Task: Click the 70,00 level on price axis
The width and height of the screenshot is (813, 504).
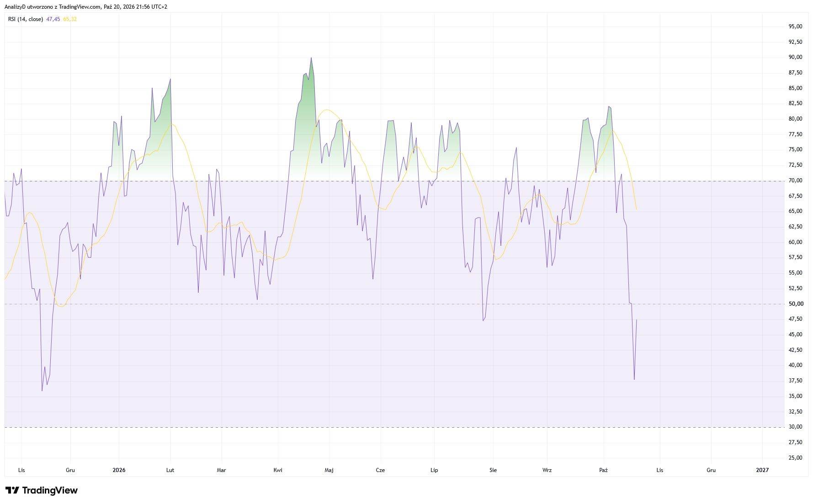Action: click(x=796, y=180)
